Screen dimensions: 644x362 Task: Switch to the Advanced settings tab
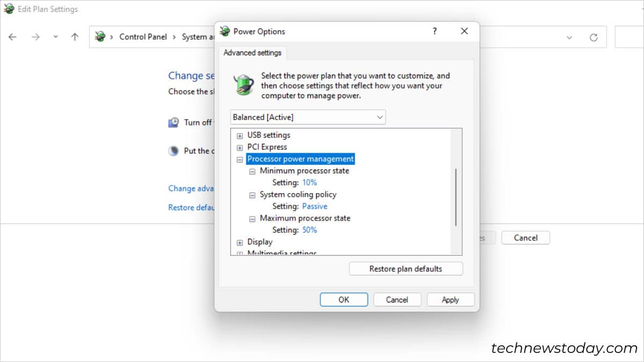[252, 53]
